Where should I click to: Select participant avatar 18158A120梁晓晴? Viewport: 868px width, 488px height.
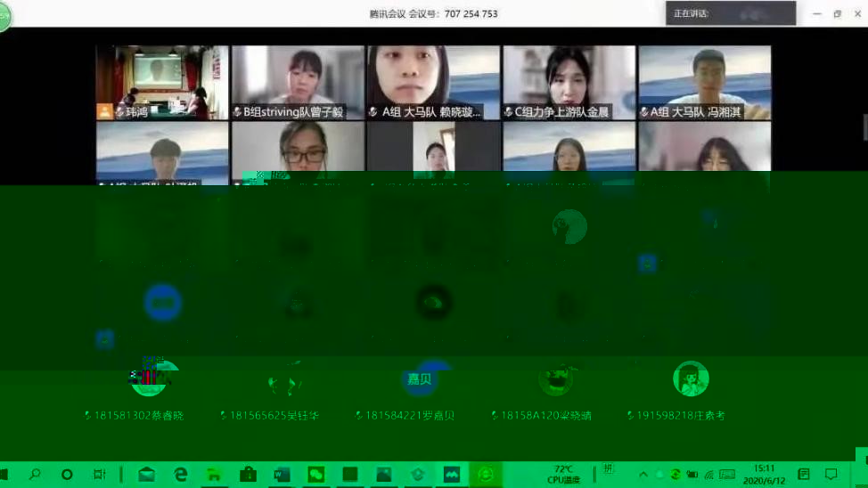point(556,379)
